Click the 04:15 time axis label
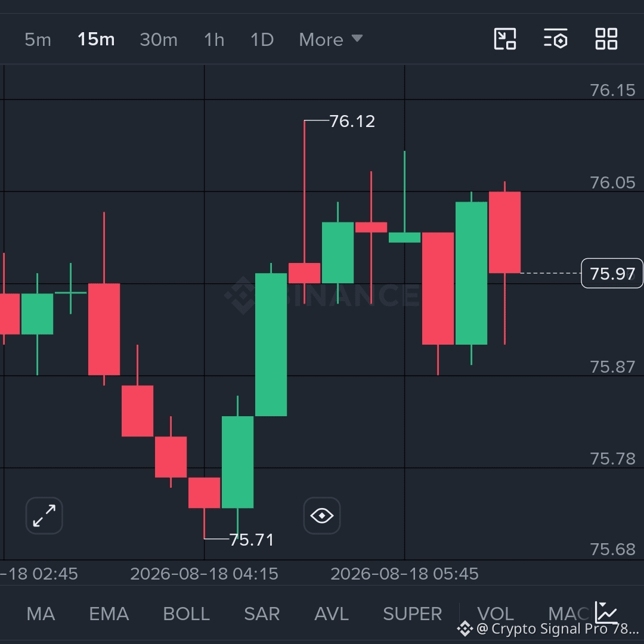 click(x=204, y=574)
